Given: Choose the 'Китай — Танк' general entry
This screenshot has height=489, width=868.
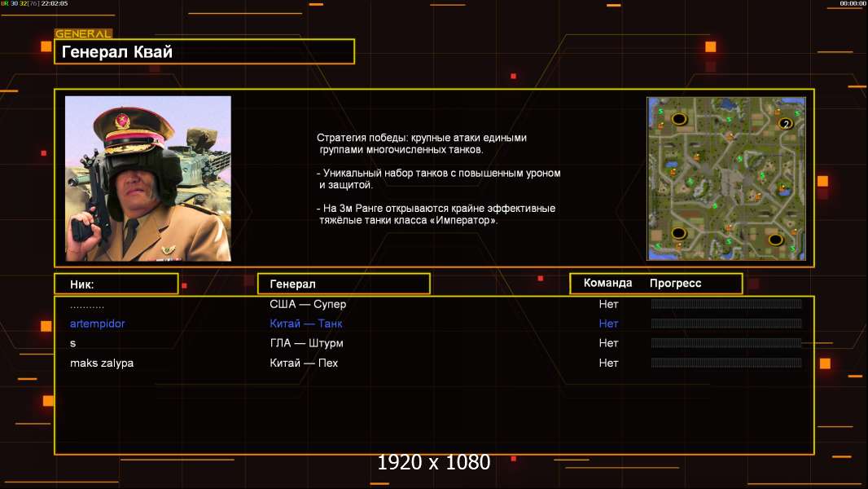Looking at the screenshot, I should pos(306,324).
